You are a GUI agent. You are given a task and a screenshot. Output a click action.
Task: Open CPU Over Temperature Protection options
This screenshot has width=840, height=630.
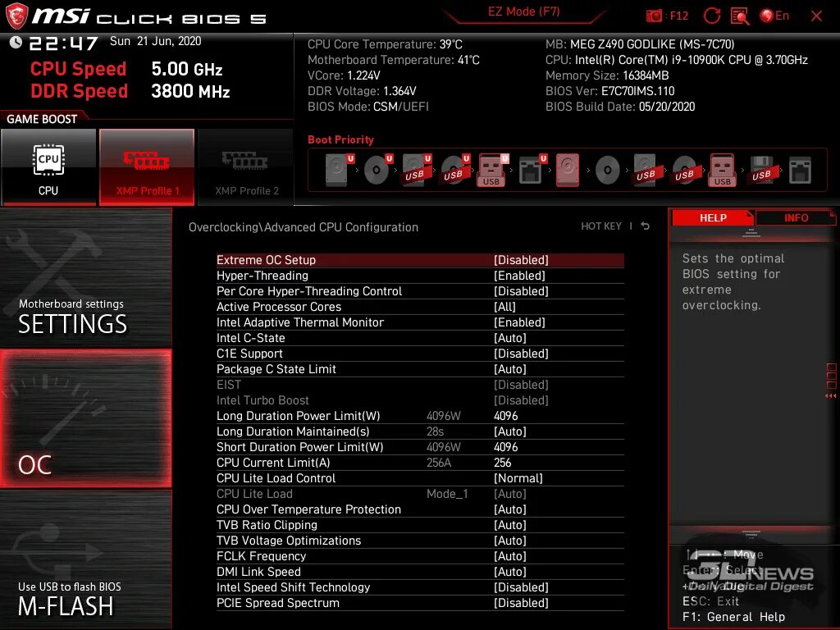pyautogui.click(x=510, y=509)
